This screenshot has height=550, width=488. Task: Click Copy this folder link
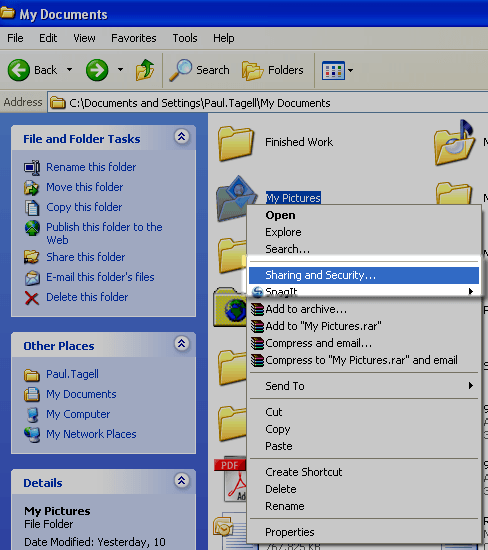click(84, 207)
